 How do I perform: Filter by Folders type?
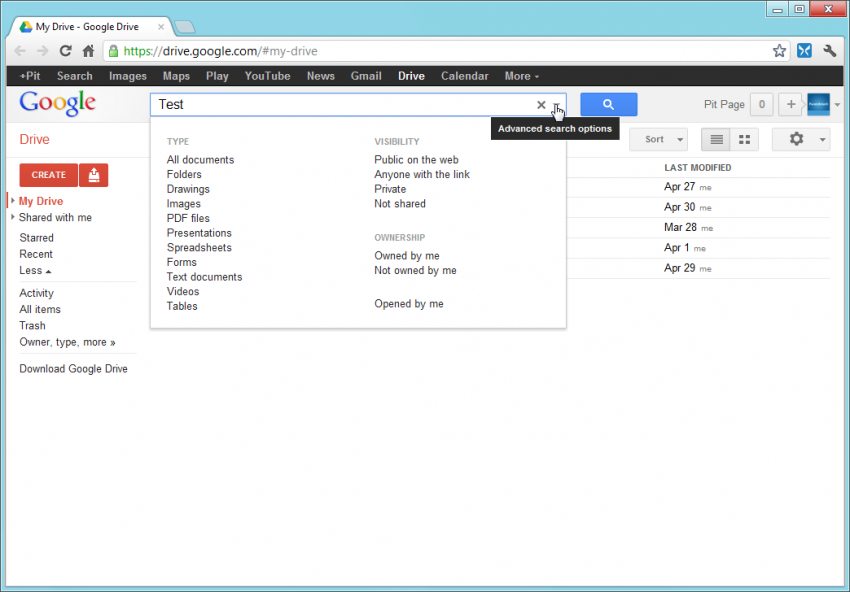click(184, 175)
